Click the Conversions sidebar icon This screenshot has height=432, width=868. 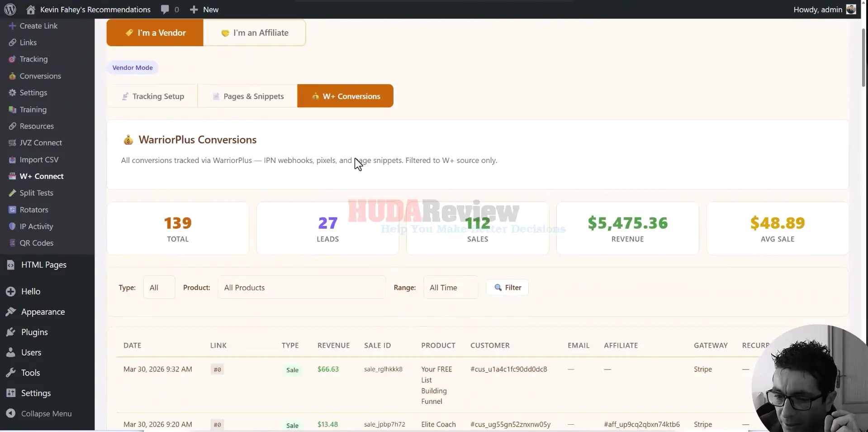(12, 76)
